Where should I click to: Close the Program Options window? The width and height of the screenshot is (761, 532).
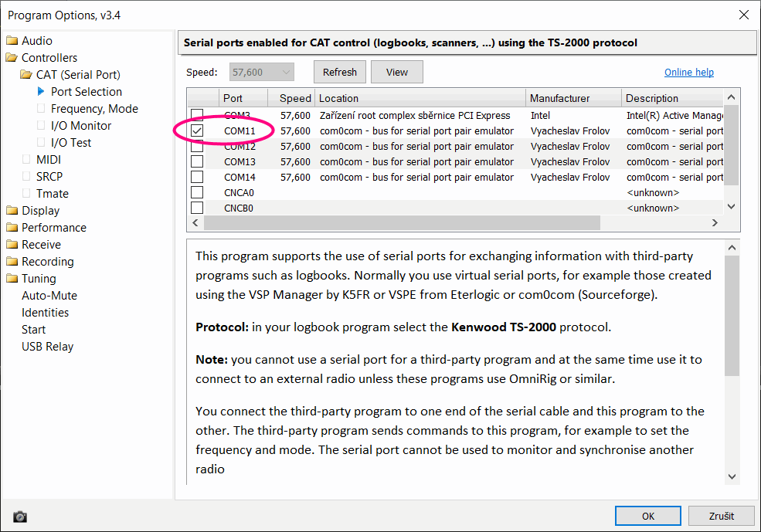pyautogui.click(x=743, y=15)
